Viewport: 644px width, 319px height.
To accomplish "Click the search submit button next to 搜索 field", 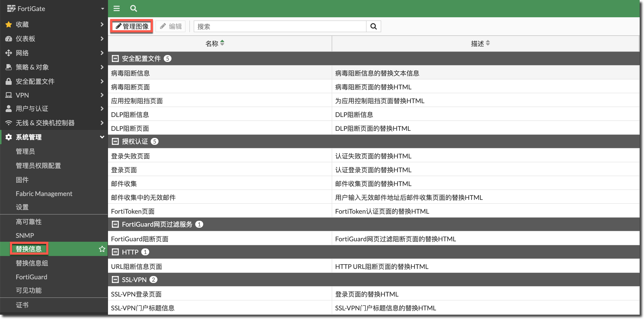I will tap(373, 27).
